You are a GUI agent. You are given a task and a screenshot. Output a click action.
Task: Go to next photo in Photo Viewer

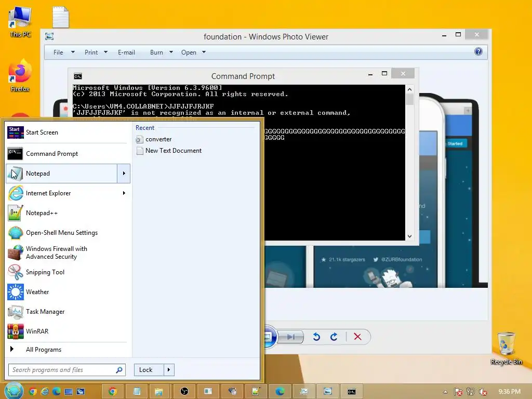pos(290,337)
